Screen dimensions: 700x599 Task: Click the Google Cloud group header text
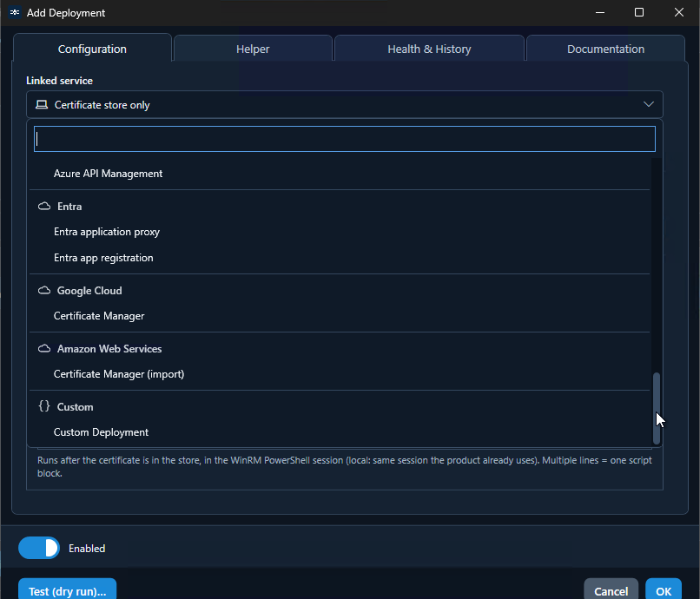(89, 291)
